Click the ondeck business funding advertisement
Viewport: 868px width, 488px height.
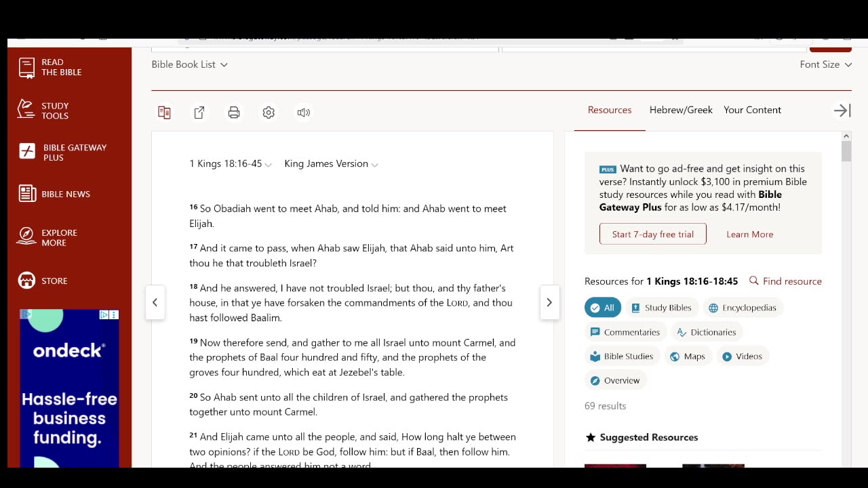click(x=69, y=388)
